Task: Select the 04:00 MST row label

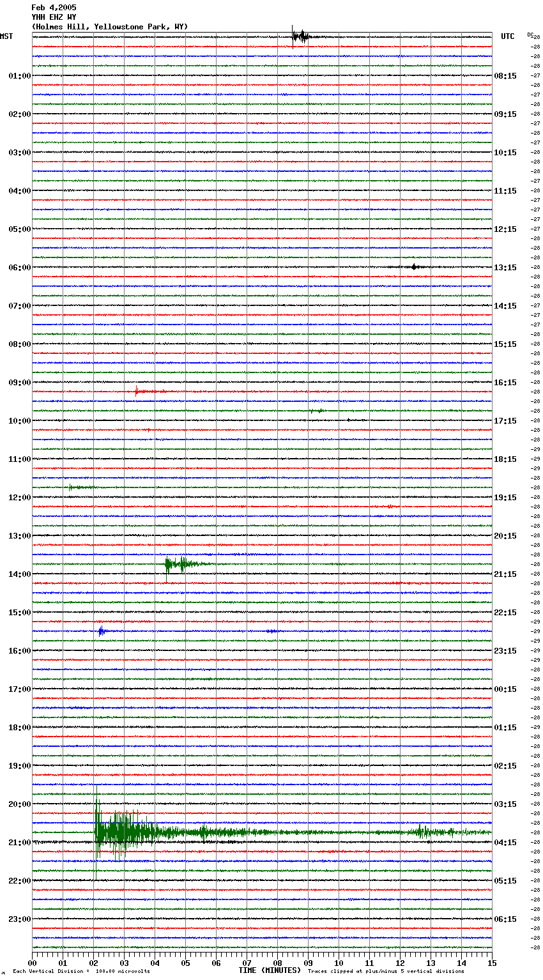Action: pos(19,191)
